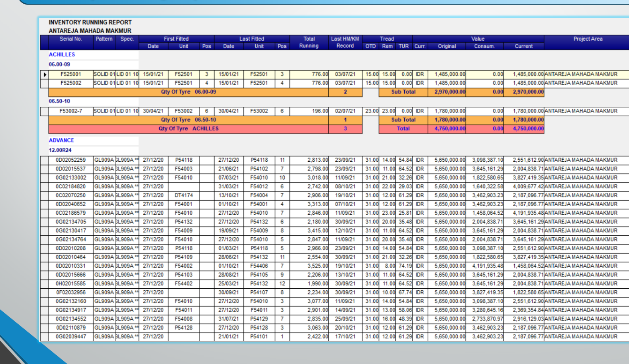Select the ADVANCE brand group label

pos(61,141)
